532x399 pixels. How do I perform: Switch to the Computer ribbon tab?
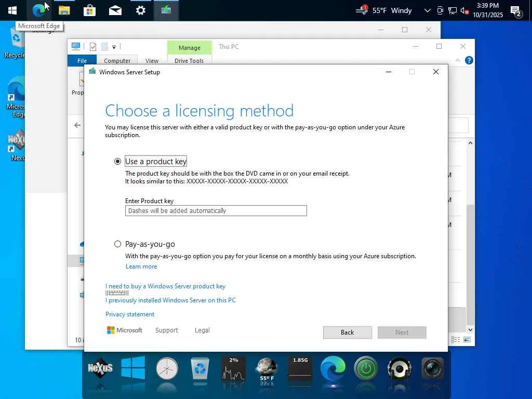[x=117, y=60]
